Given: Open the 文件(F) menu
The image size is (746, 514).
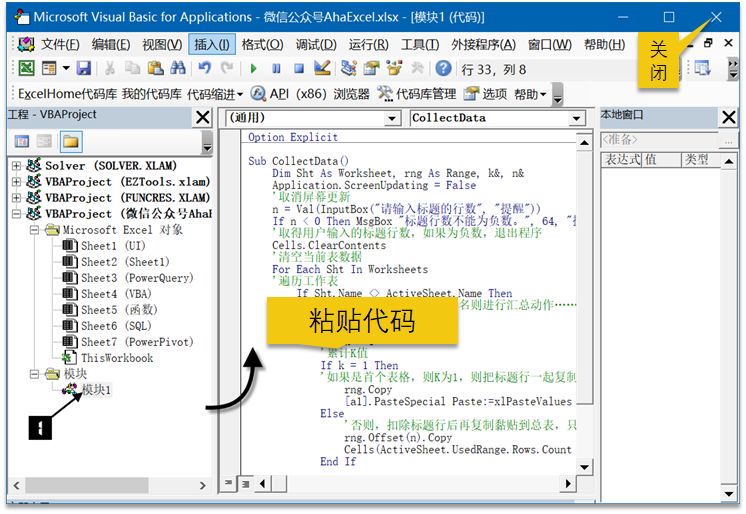Looking at the screenshot, I should pos(60,44).
